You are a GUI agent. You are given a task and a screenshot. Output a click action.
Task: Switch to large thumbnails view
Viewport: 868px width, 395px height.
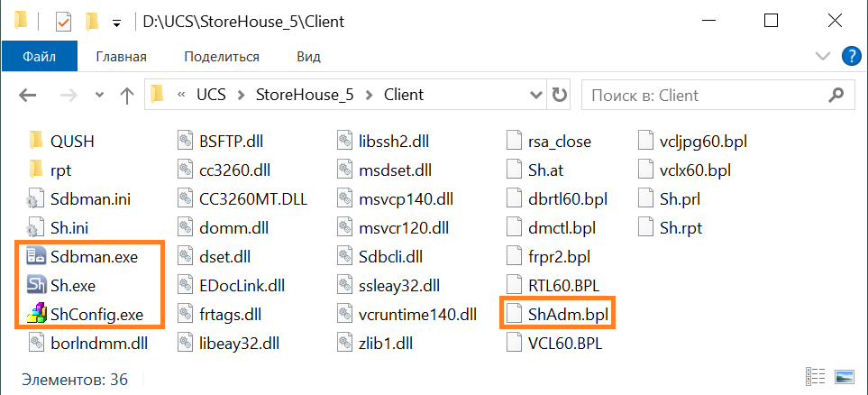click(x=845, y=377)
